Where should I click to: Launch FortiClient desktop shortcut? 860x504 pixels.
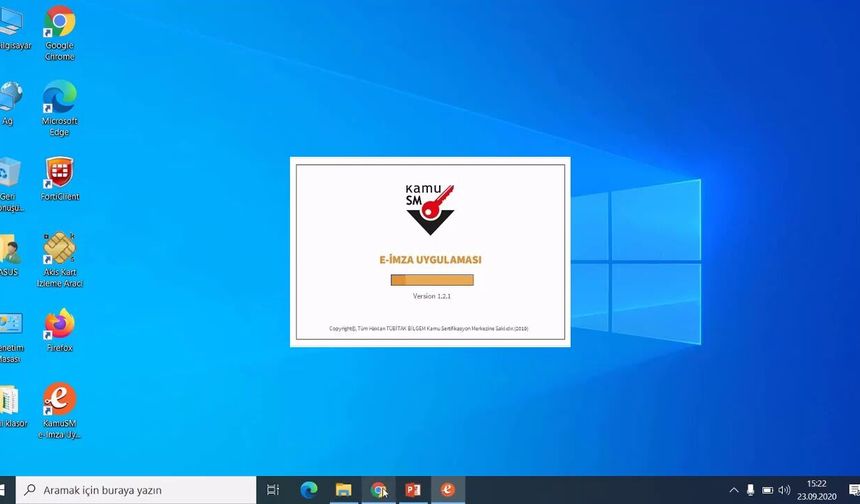coord(60,179)
